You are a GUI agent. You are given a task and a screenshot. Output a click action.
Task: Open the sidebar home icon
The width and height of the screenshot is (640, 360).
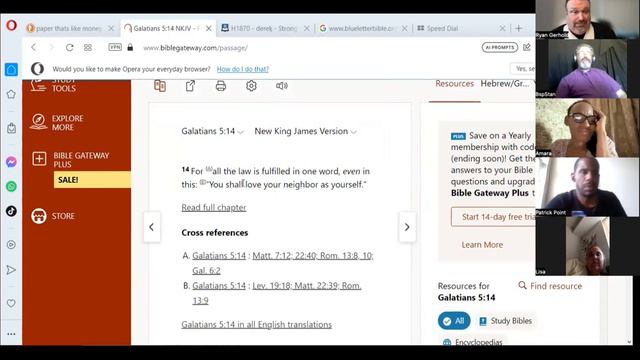tap(11, 69)
